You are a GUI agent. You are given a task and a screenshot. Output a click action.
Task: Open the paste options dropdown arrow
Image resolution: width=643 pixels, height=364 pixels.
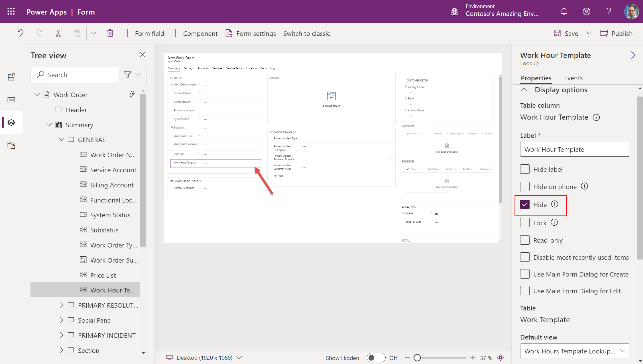93,33
